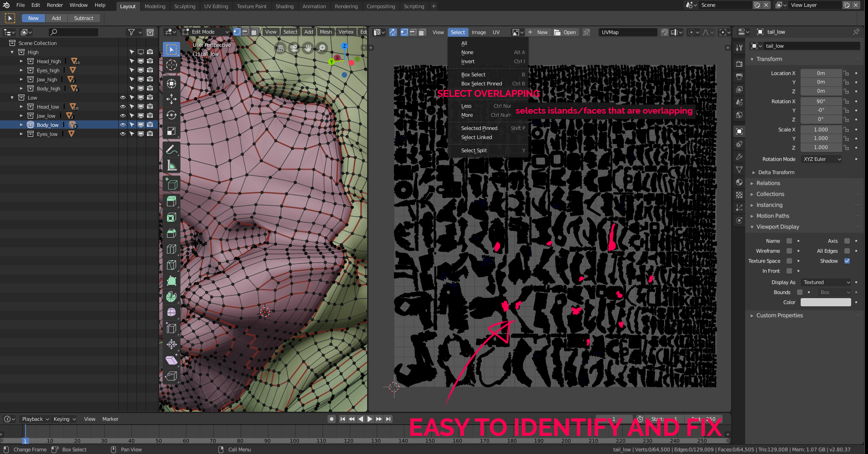Image resolution: width=868 pixels, height=454 pixels.
Task: Choose Invert in the Select menu
Action: click(x=468, y=61)
